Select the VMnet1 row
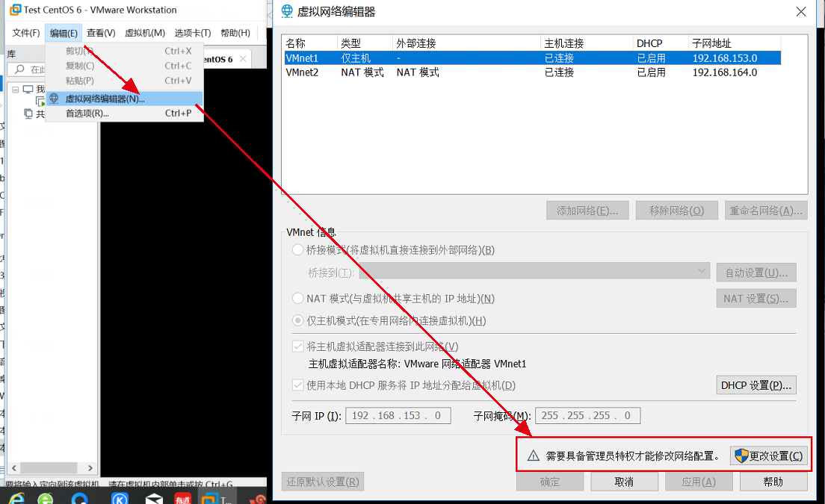 click(533, 57)
